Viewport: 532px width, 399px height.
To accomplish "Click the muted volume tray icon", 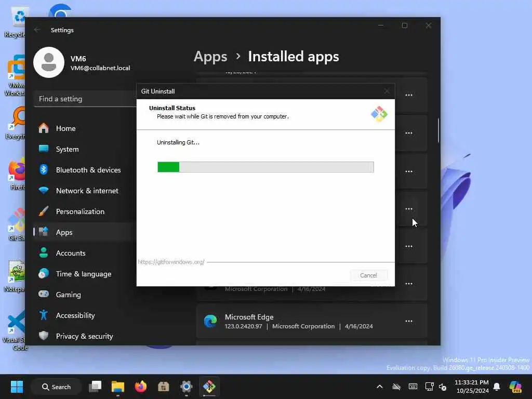I will pos(443,387).
